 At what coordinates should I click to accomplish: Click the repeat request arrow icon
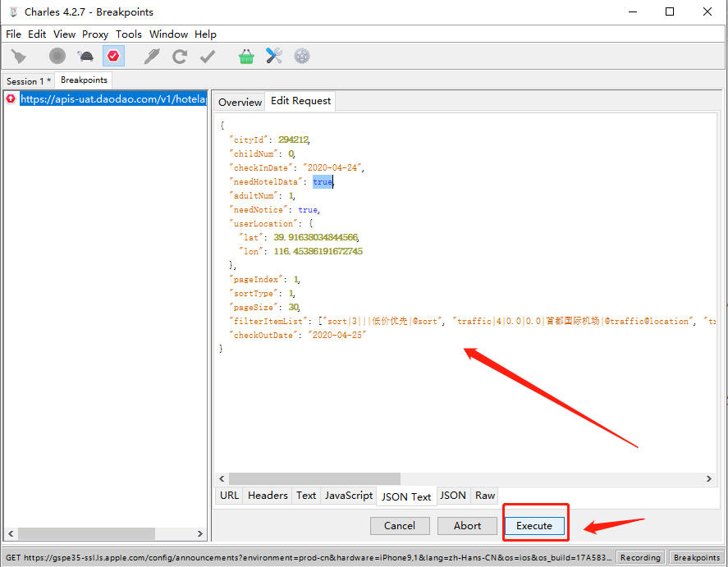pyautogui.click(x=180, y=56)
